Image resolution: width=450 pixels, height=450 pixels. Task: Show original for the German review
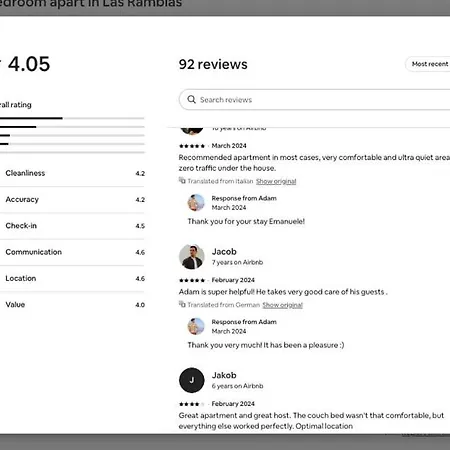pos(282,305)
